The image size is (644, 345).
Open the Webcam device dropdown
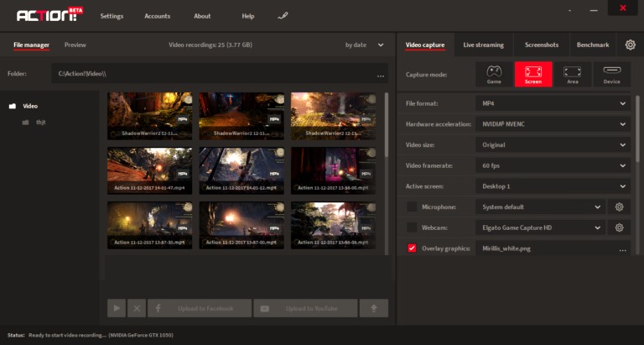coord(541,227)
